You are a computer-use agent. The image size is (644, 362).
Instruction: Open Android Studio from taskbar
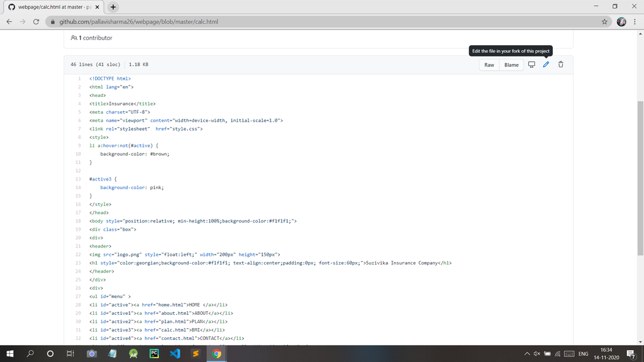(133, 353)
